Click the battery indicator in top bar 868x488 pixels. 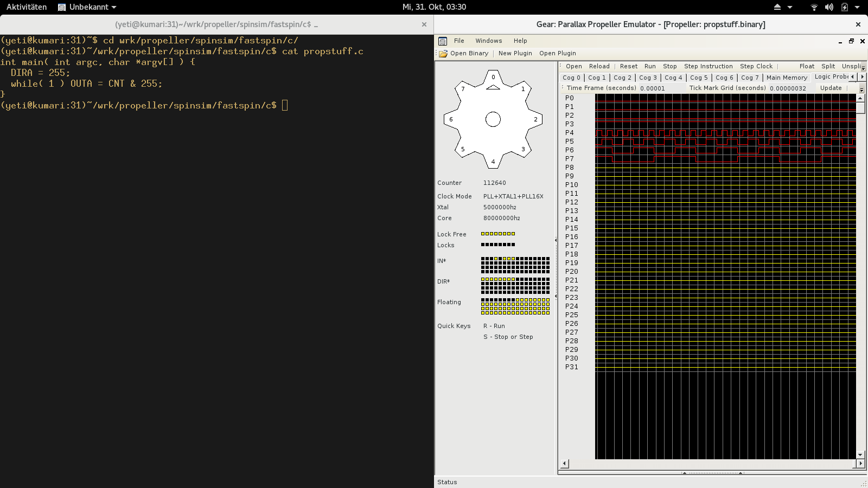pos(844,7)
